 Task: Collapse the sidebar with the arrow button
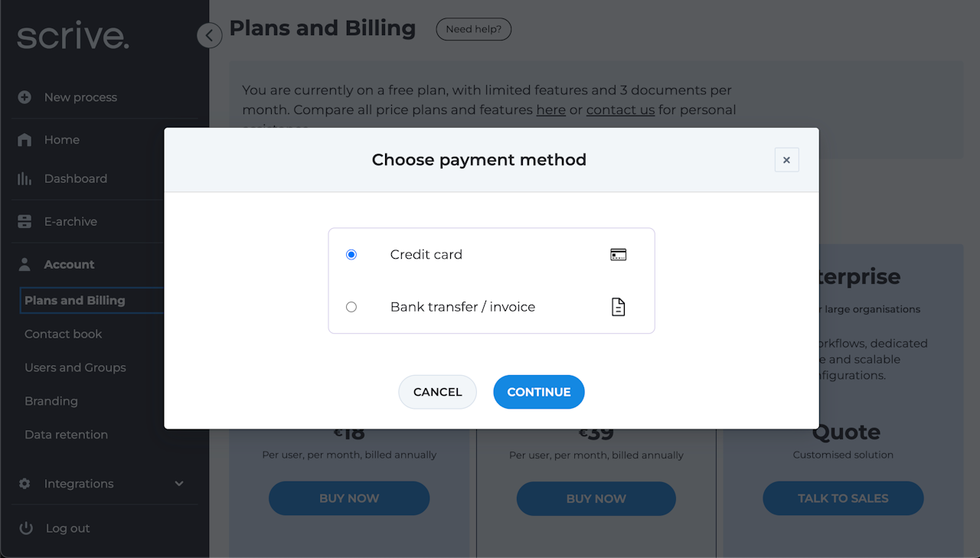209,35
